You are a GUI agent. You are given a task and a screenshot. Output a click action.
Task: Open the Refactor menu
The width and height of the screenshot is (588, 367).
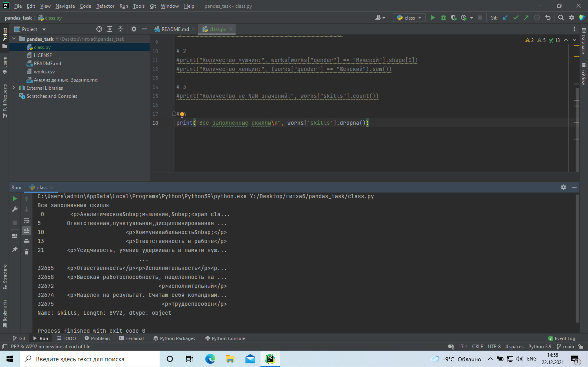click(x=105, y=6)
